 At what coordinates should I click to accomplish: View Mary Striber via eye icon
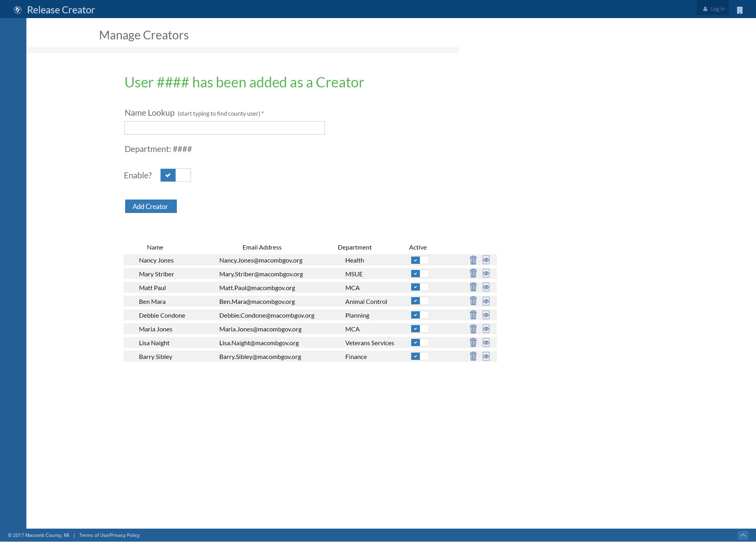(486, 274)
